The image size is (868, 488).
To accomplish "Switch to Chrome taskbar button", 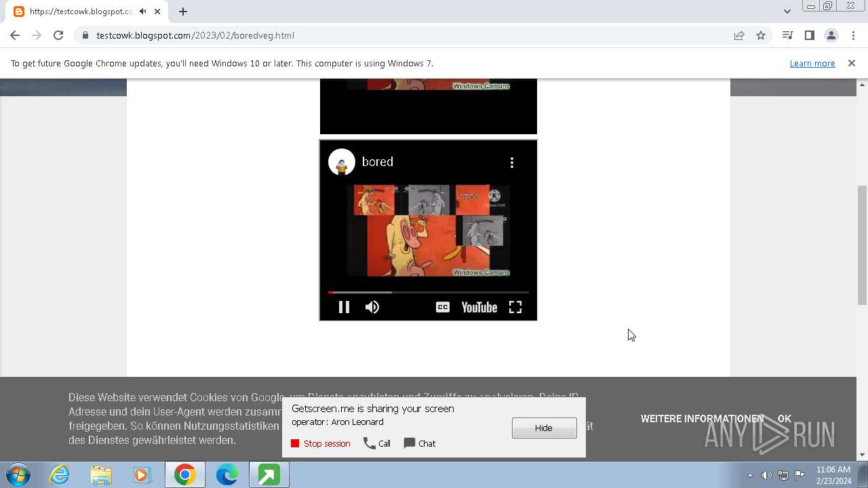I will tap(184, 475).
